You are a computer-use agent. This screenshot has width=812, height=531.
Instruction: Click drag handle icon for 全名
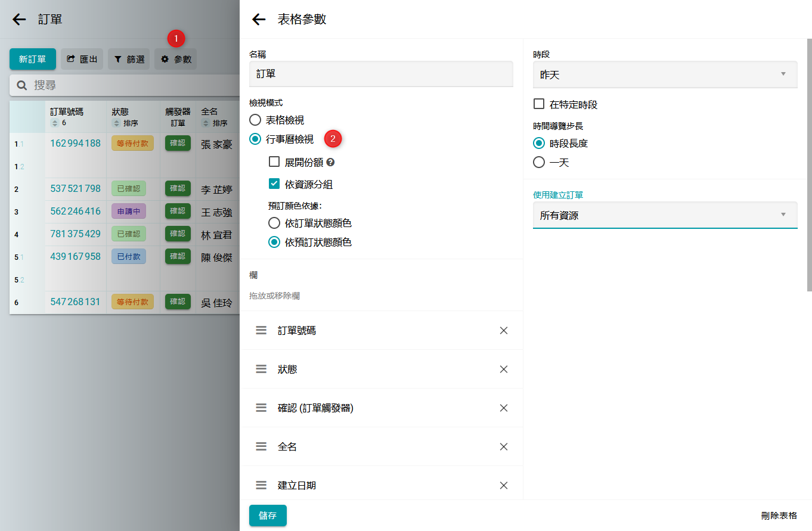261,446
